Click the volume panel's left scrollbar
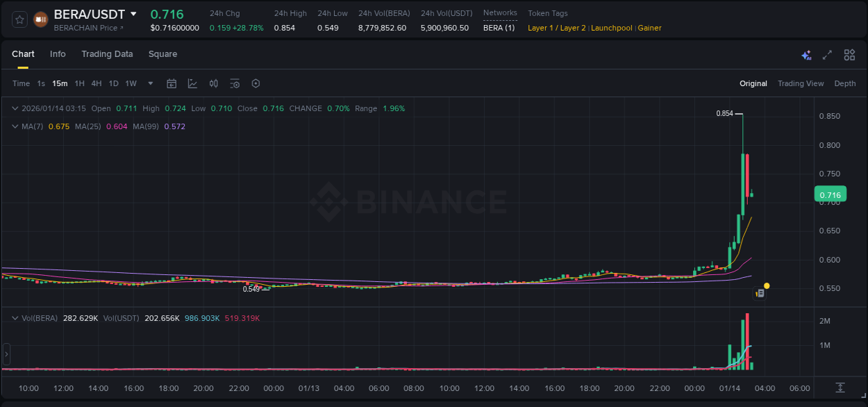 6,354
